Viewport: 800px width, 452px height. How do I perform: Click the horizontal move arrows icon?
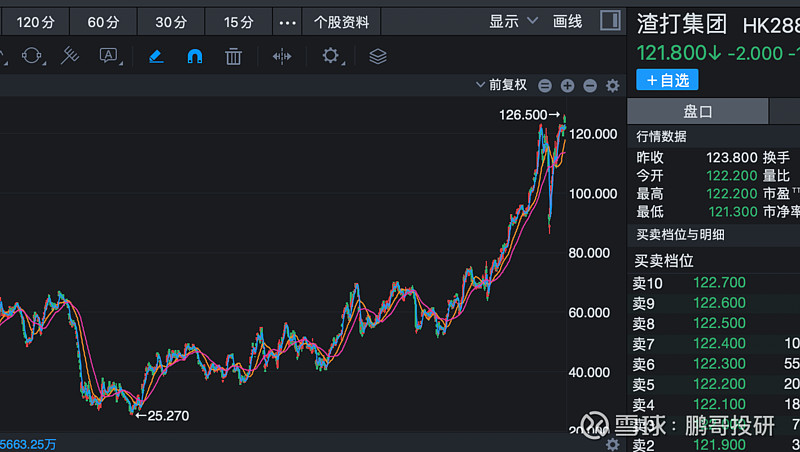(x=282, y=56)
